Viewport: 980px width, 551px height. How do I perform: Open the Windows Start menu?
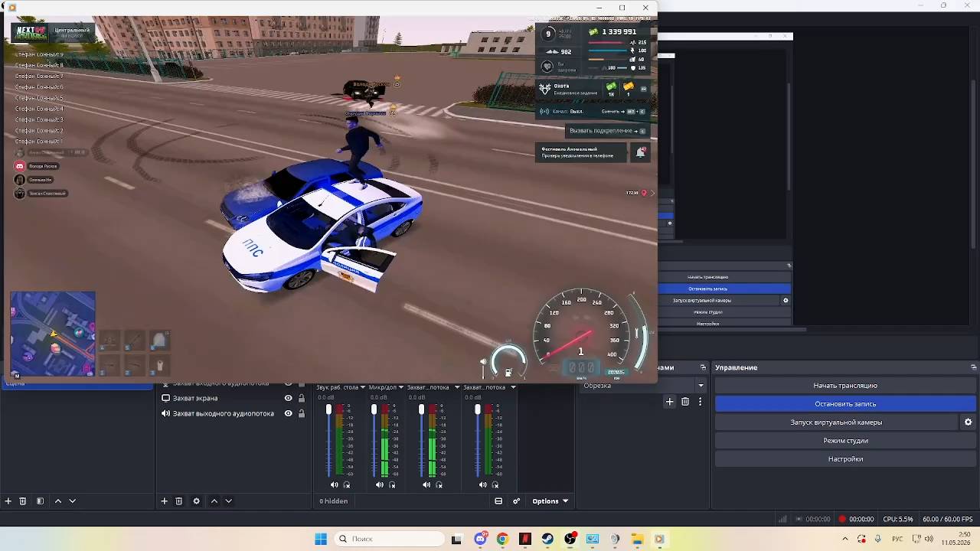(x=321, y=539)
